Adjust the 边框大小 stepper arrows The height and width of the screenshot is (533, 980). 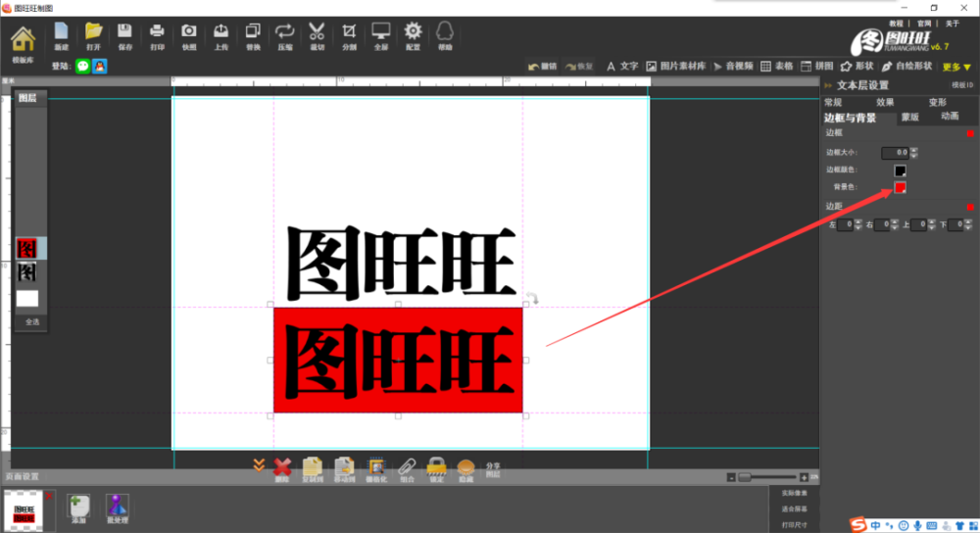913,153
